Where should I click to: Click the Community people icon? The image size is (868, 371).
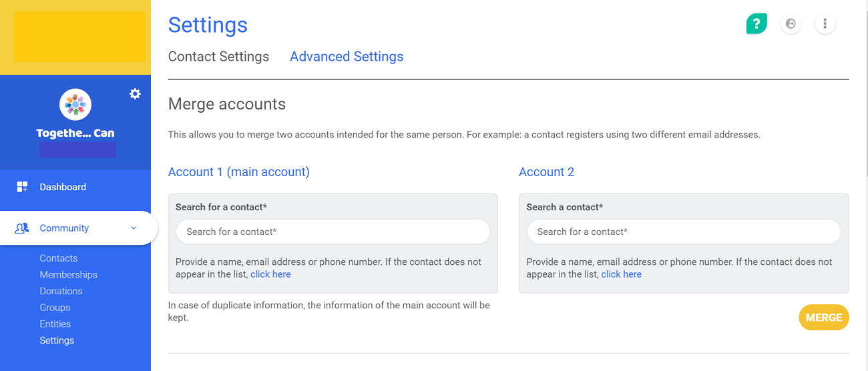[22, 228]
